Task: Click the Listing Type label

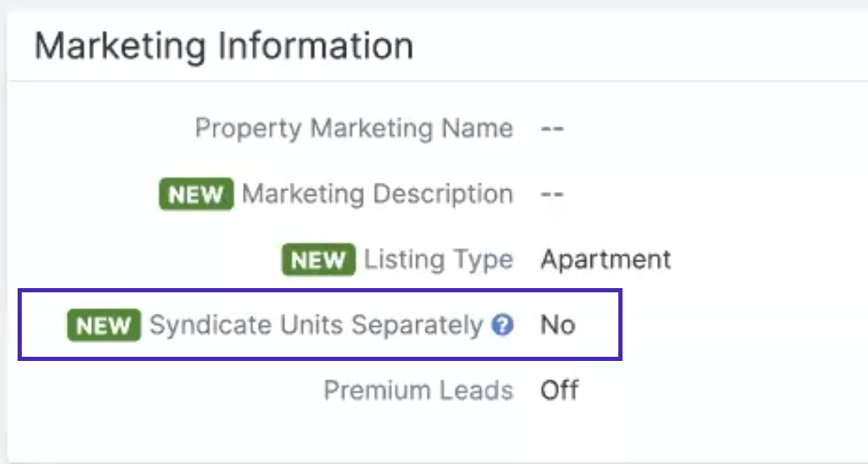Action: (438, 259)
